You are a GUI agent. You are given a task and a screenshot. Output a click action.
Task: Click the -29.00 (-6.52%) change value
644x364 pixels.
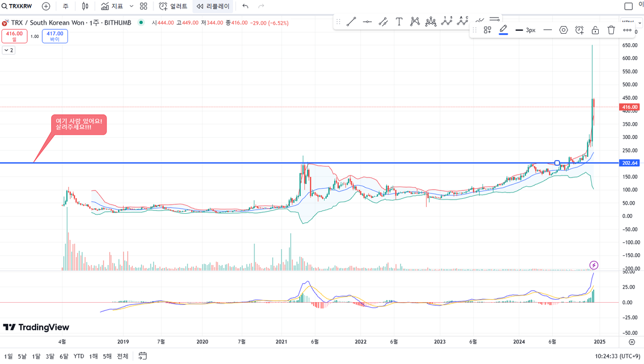coord(270,23)
